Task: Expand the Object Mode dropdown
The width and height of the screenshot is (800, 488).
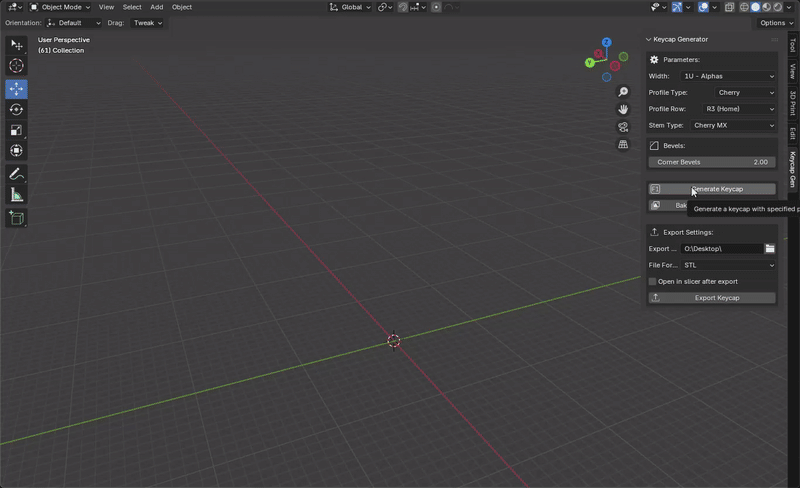Action: pos(61,7)
